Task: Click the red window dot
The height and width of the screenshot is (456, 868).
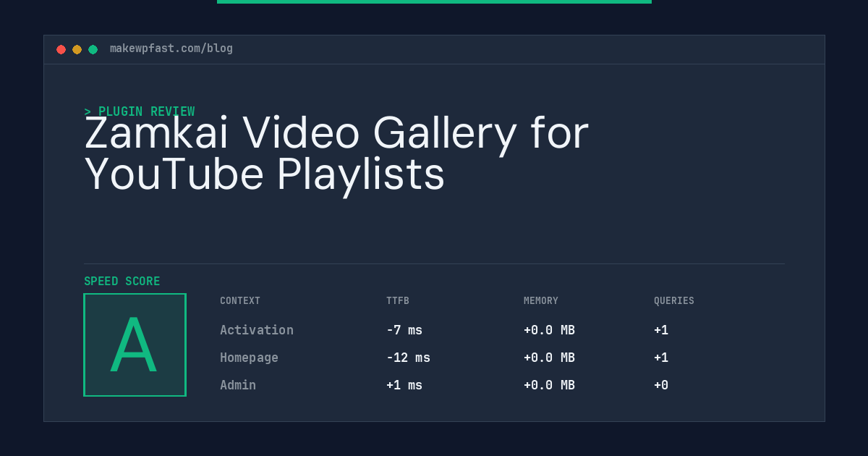Action: (61, 49)
